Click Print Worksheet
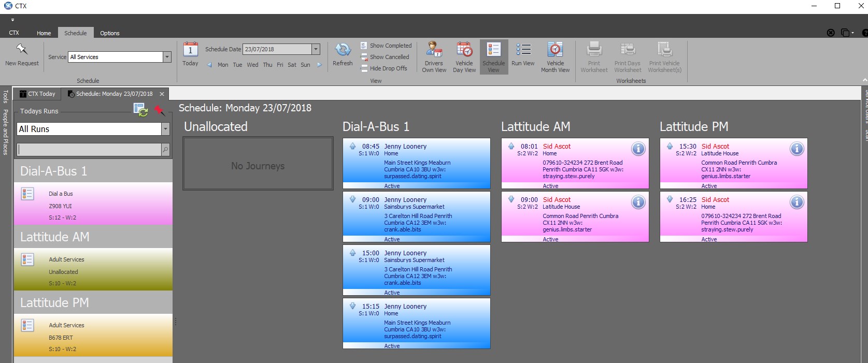Viewport: 868px width, 363px height. point(594,57)
